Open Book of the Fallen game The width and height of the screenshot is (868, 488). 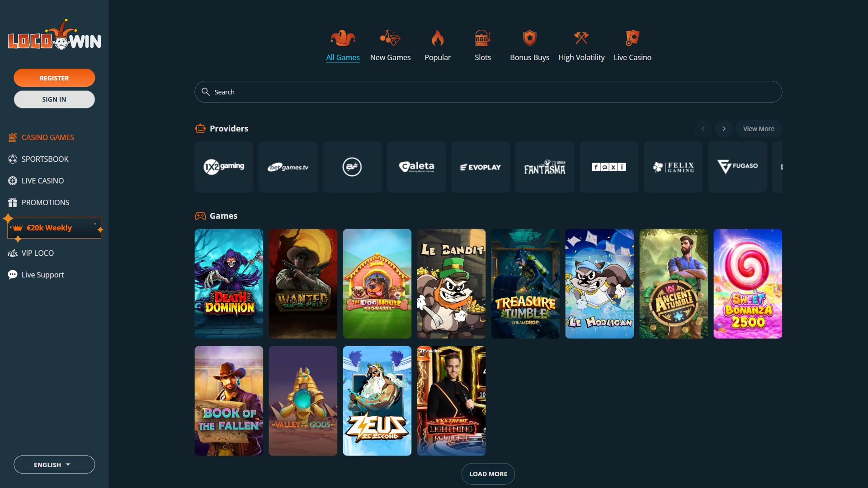point(229,401)
